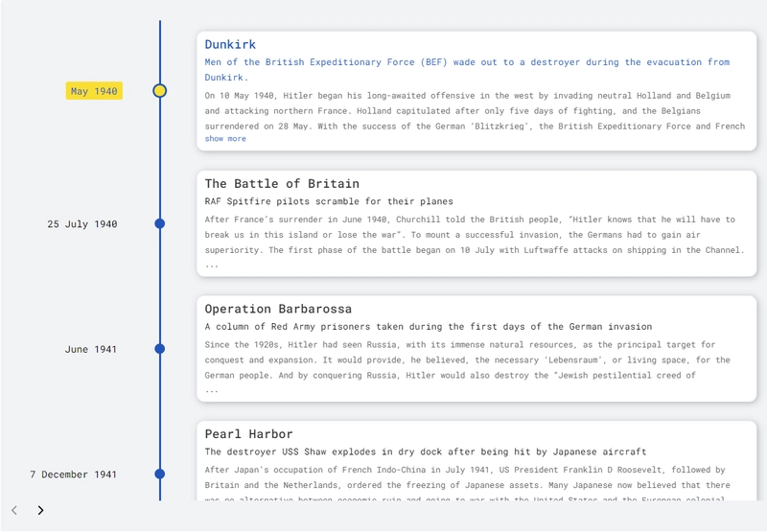Image resolution: width=767 pixels, height=532 pixels.
Task: Click the 25 July 1940 date label
Action: pos(82,224)
